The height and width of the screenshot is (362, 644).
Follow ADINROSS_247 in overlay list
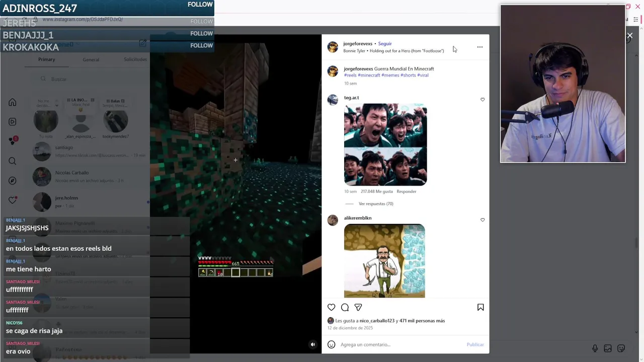point(200,5)
